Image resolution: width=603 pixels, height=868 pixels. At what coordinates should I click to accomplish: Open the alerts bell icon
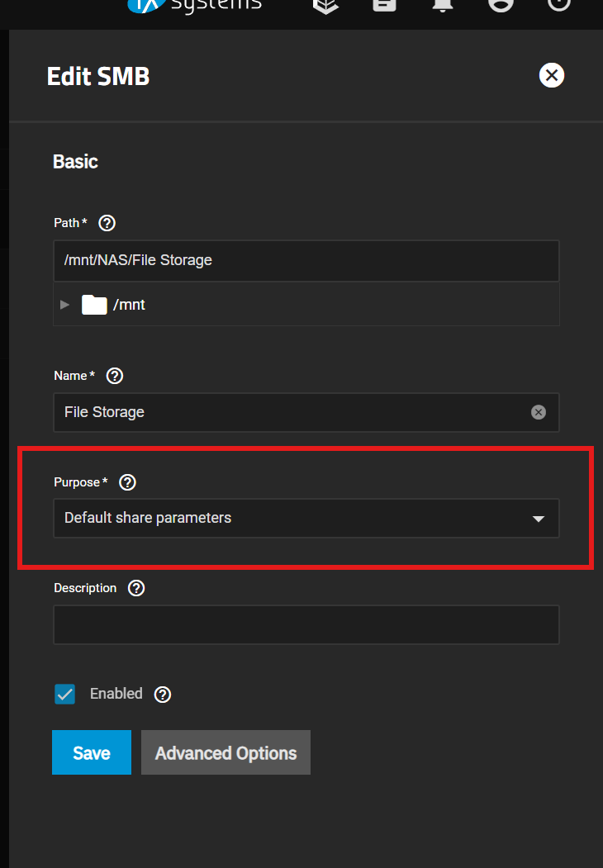coord(443,5)
